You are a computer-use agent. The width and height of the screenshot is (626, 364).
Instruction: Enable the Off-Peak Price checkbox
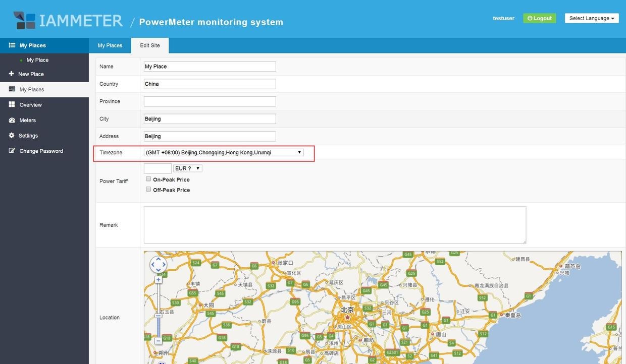tap(148, 190)
